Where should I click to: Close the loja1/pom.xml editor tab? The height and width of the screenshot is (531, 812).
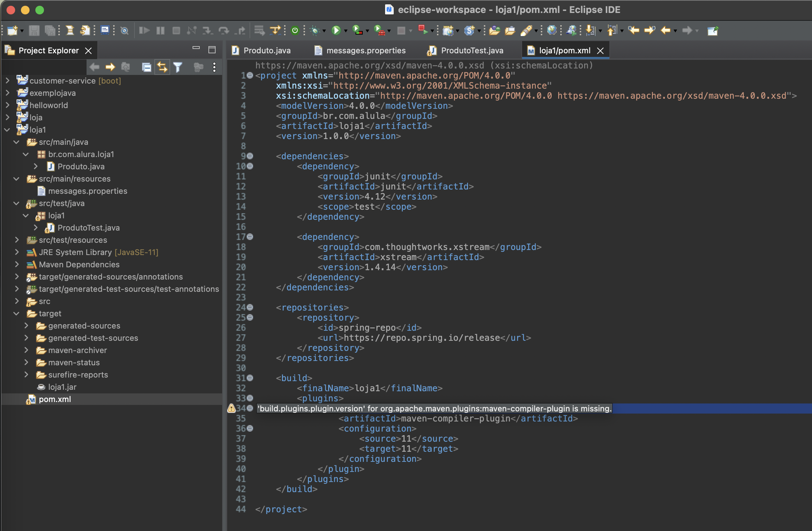600,51
